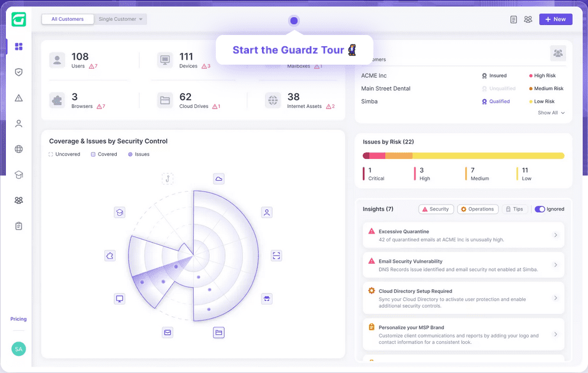Click the SA user avatar
Screen dimensions: 588x373
(19, 349)
